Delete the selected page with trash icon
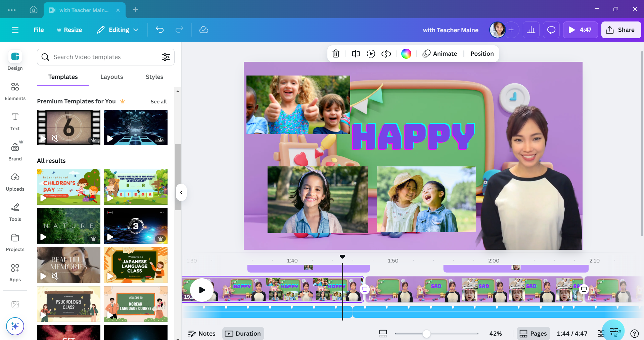Viewport: 644px width, 340px height. point(336,54)
